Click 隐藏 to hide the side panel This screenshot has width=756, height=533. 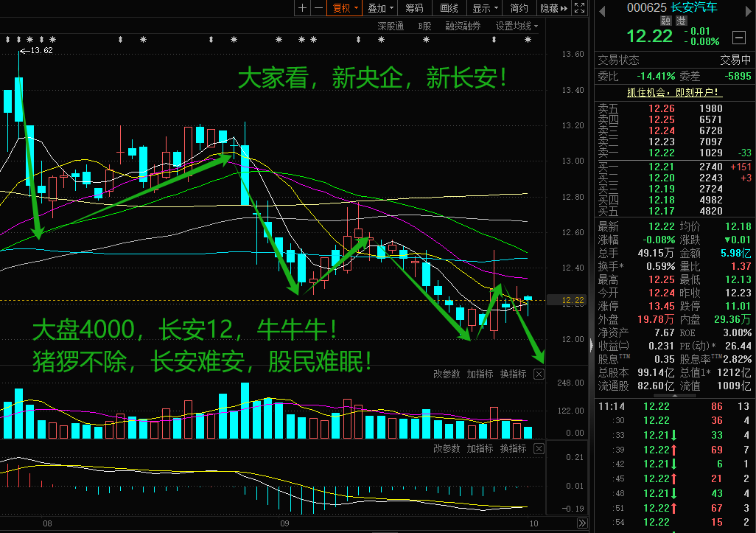click(553, 7)
